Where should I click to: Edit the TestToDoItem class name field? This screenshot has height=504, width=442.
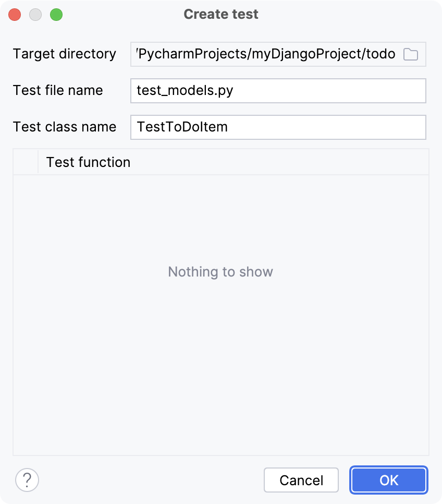[x=278, y=127]
